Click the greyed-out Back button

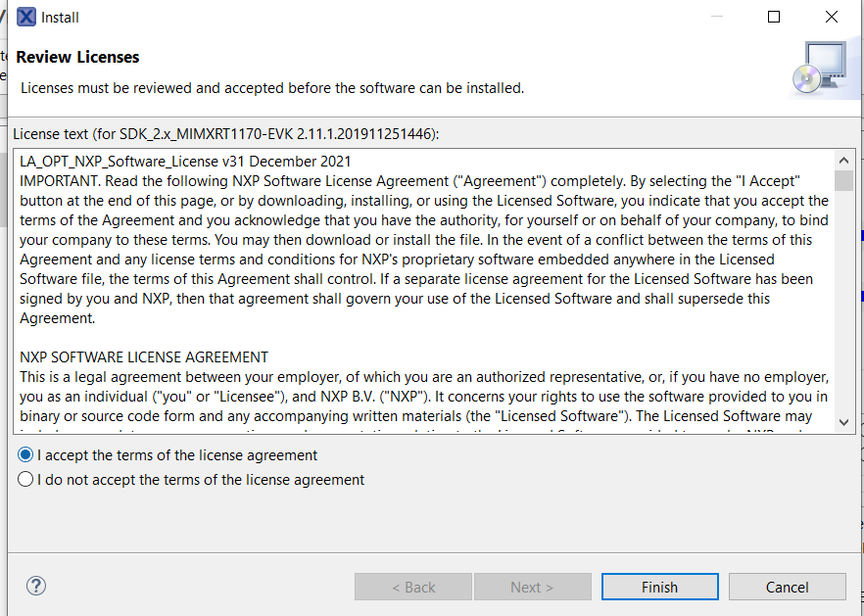click(412, 587)
